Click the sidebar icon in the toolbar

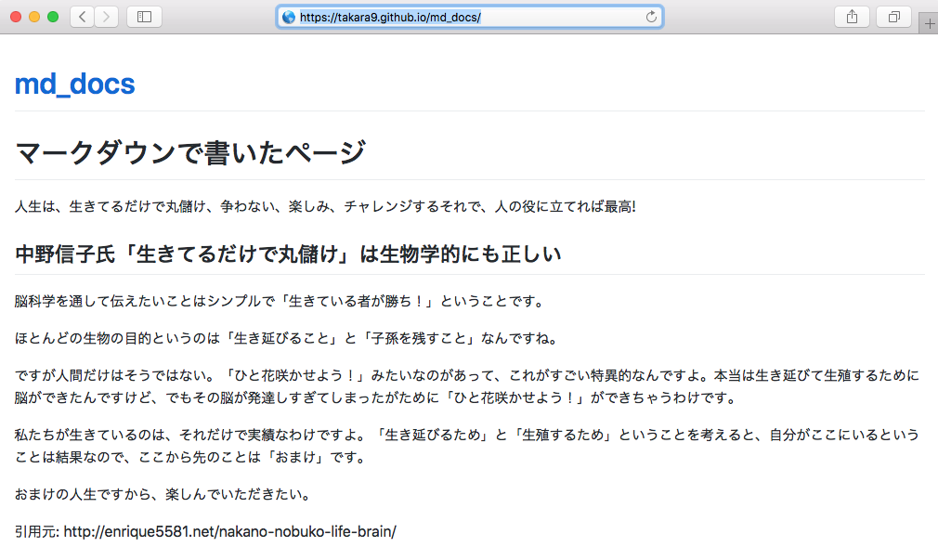(x=144, y=16)
